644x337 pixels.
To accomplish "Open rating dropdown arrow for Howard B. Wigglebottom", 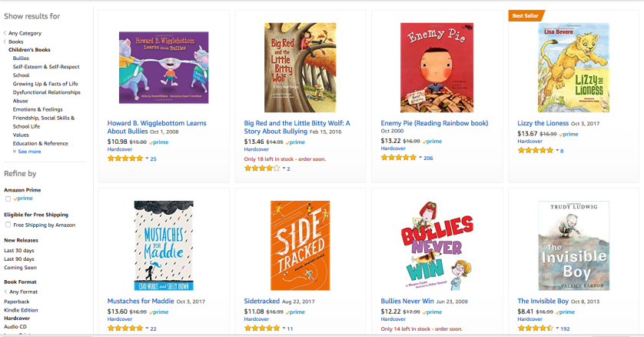I will coord(147,158).
